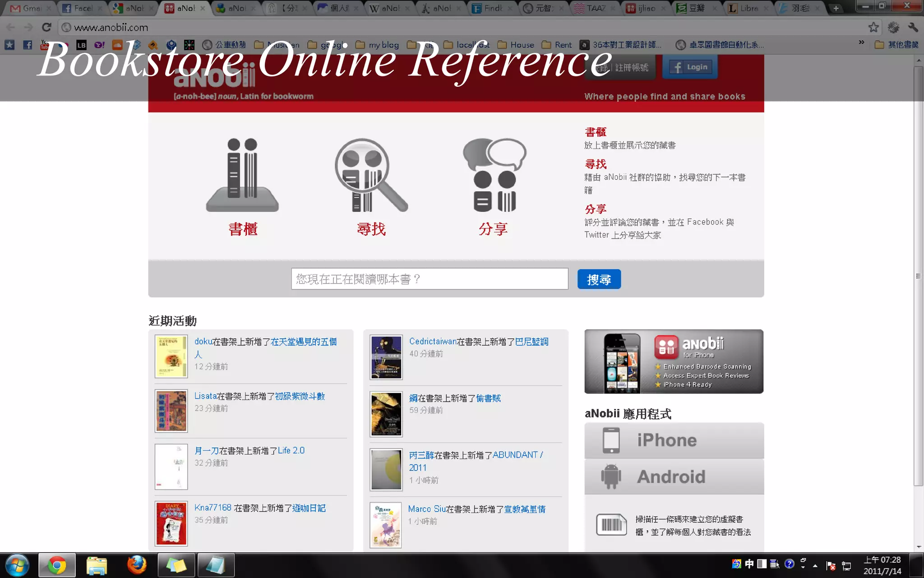Viewport: 924px width, 578px height.
Task: Switch to the 豆瓣 browser tab
Action: 698,8
